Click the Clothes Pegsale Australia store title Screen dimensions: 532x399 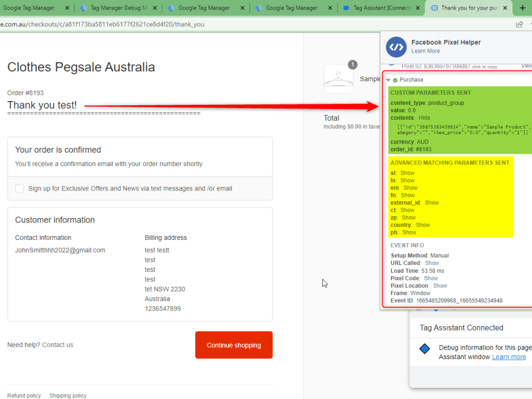pyautogui.click(x=81, y=67)
